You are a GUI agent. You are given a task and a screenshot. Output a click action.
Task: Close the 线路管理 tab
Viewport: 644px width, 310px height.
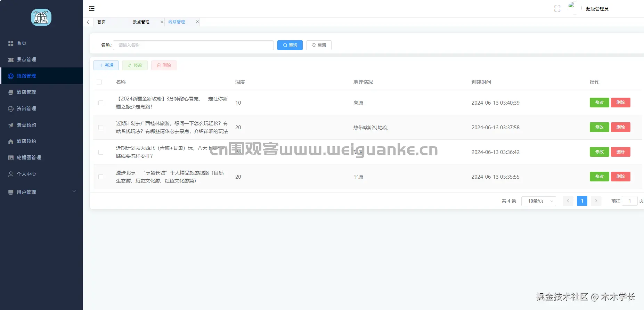(x=197, y=22)
